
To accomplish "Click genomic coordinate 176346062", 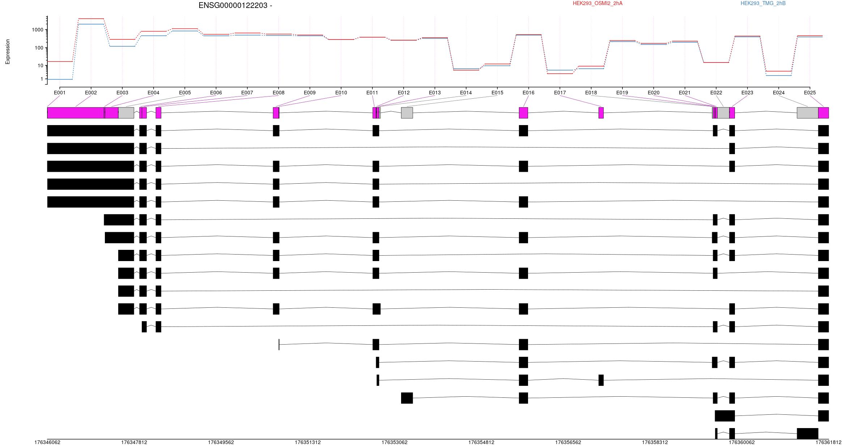I will click(47, 443).
